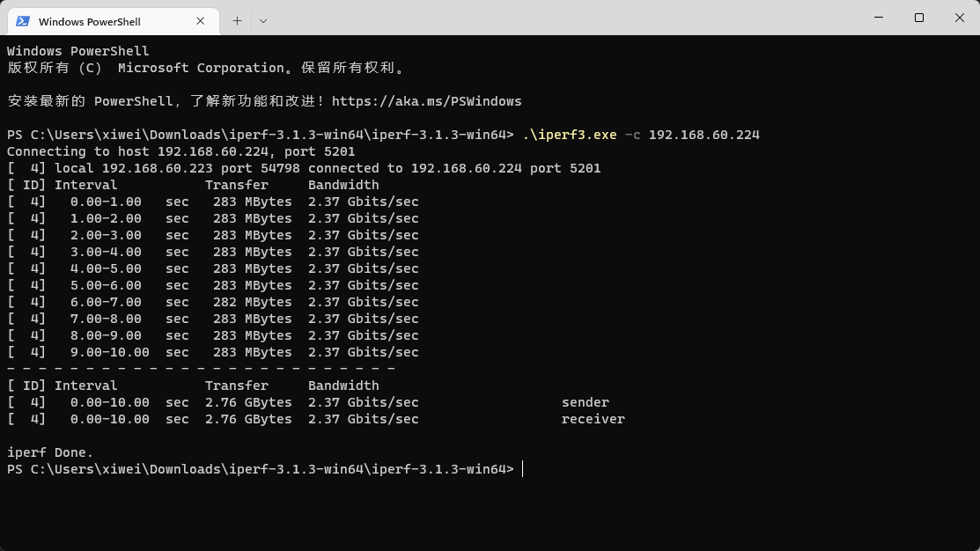Open the https://aka.ms/PSWindows link
The height and width of the screenshot is (551, 980).
point(426,101)
